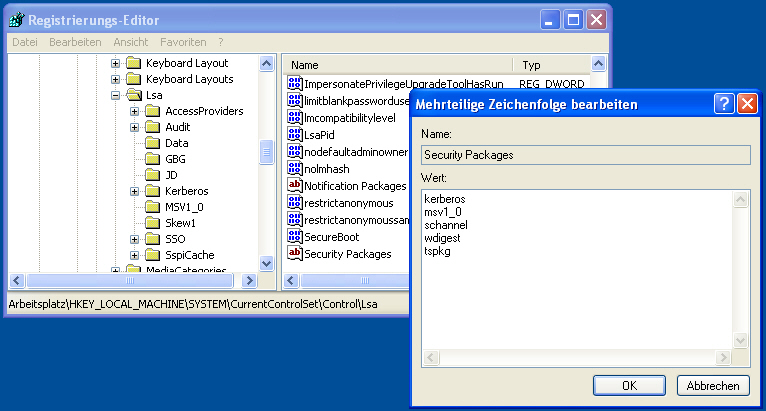Open the Datei menu
766x411 pixels.
[24, 42]
